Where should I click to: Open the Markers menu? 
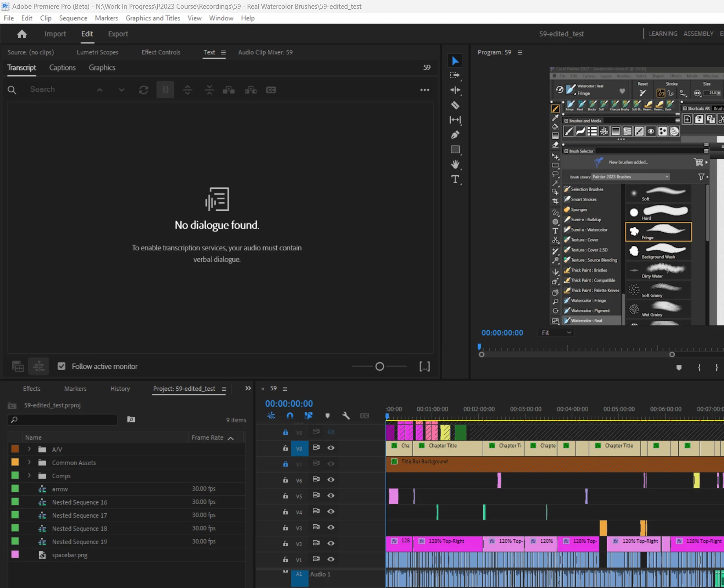click(x=106, y=18)
